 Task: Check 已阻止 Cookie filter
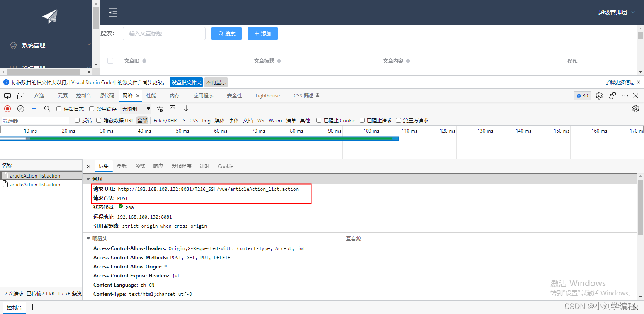[319, 120]
